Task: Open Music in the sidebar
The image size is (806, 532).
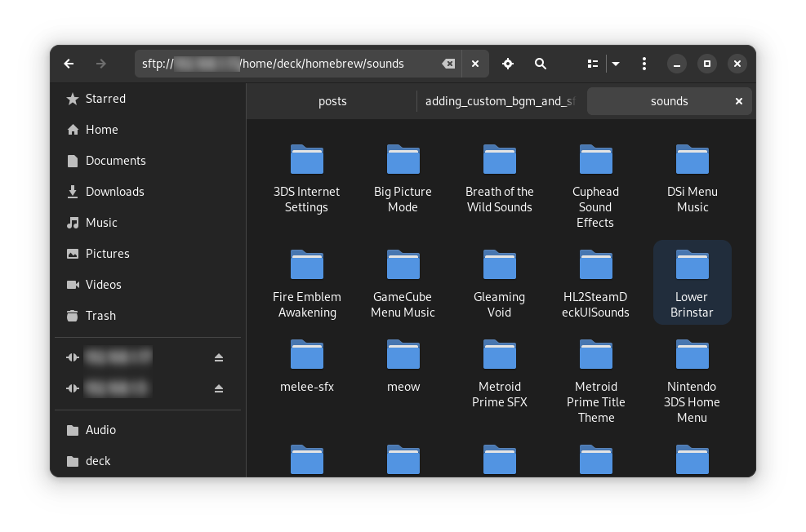Action: [148, 223]
